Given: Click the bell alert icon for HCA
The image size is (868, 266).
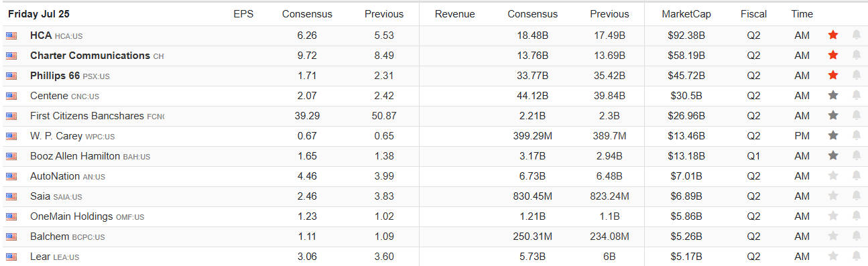Looking at the screenshot, I should point(856,35).
